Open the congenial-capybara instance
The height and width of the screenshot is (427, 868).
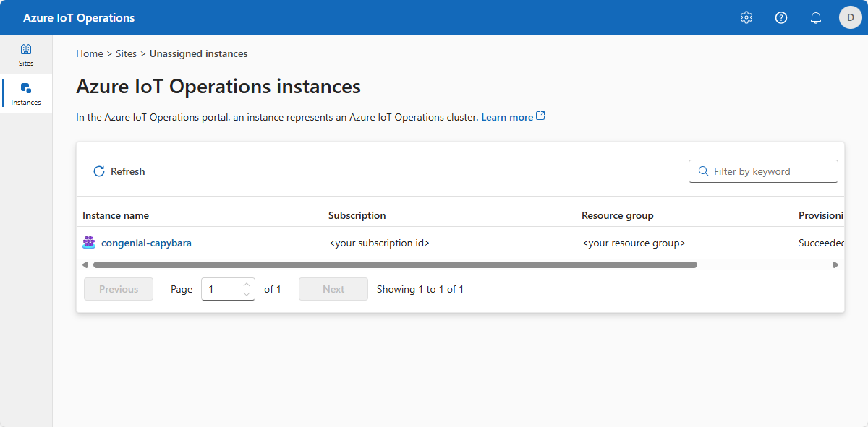pyautogui.click(x=146, y=242)
